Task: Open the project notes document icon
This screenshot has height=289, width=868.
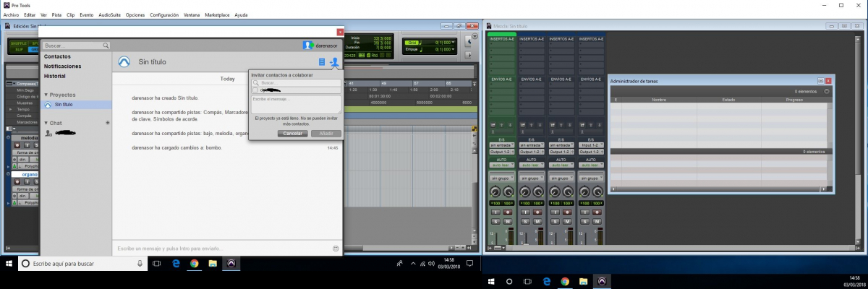Action: (322, 63)
